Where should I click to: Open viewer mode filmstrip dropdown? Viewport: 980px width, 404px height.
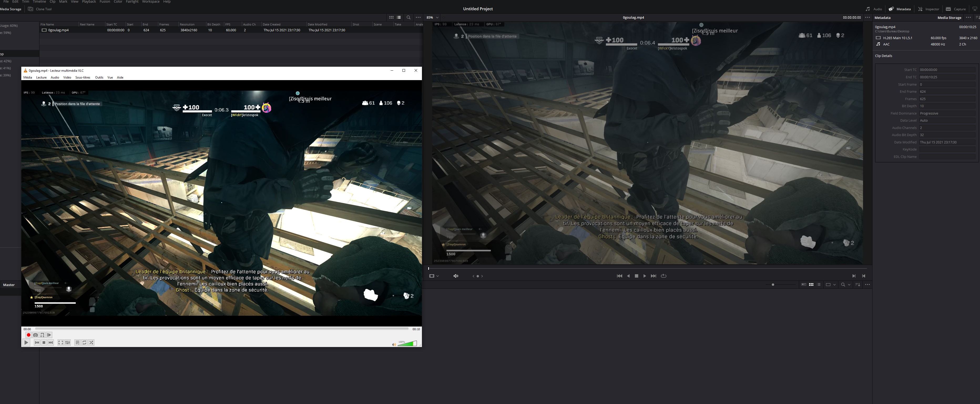pyautogui.click(x=434, y=276)
